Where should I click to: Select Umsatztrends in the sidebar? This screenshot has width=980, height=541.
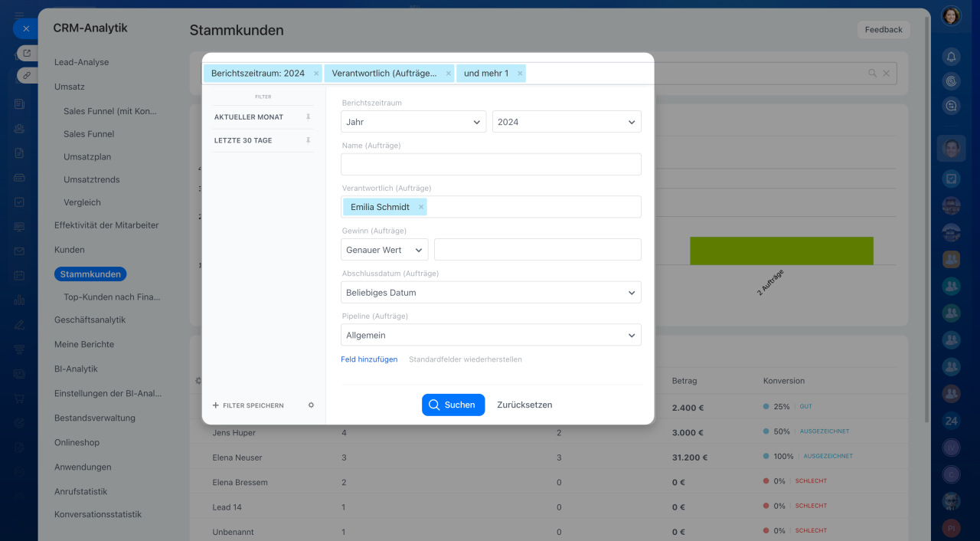point(92,179)
